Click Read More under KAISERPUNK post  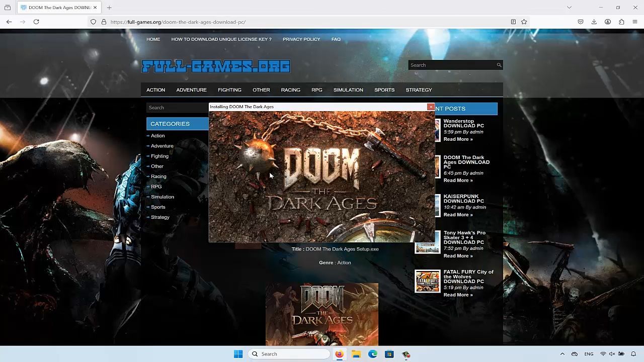pos(458,215)
